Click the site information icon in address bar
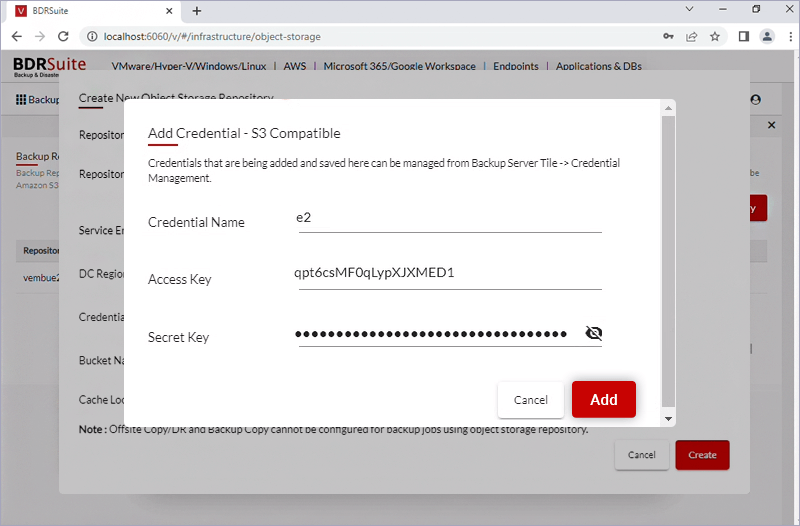This screenshot has height=526, width=800. [92, 36]
